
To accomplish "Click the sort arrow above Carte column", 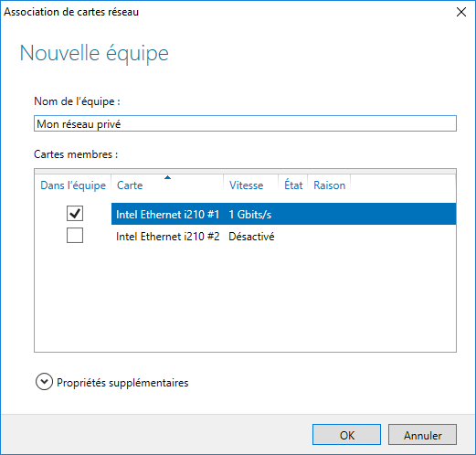I will 167,177.
